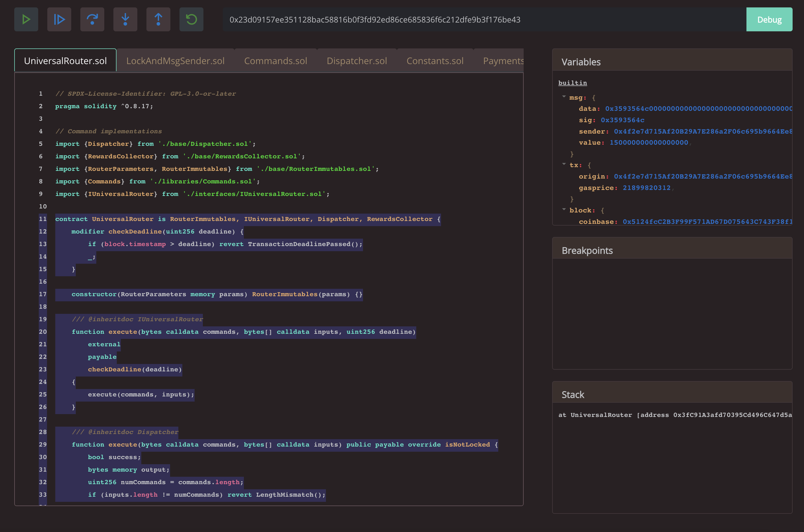Click the Step Out up-arrow icon
The image size is (804, 532).
(158, 19)
